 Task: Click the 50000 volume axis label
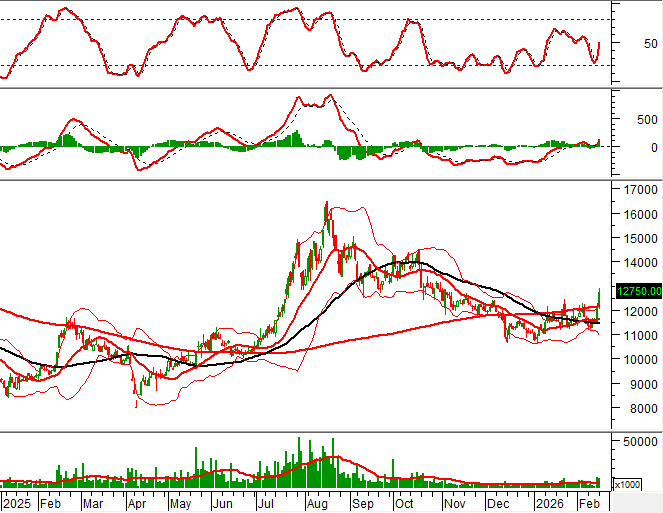click(x=639, y=441)
